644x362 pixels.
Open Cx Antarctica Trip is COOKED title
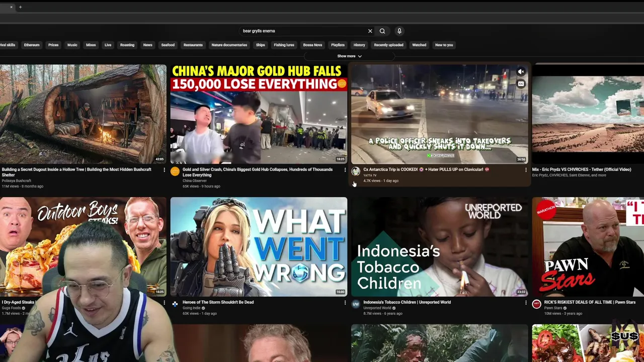[426, 169]
